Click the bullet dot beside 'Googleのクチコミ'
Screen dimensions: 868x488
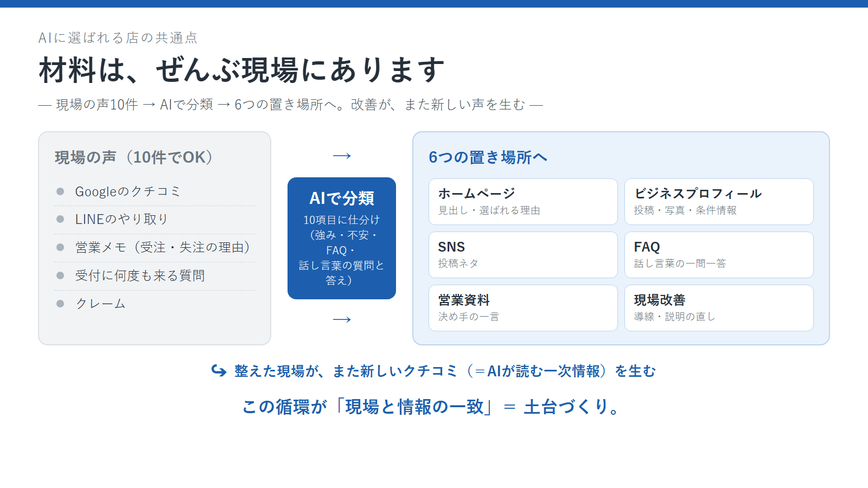(x=60, y=191)
